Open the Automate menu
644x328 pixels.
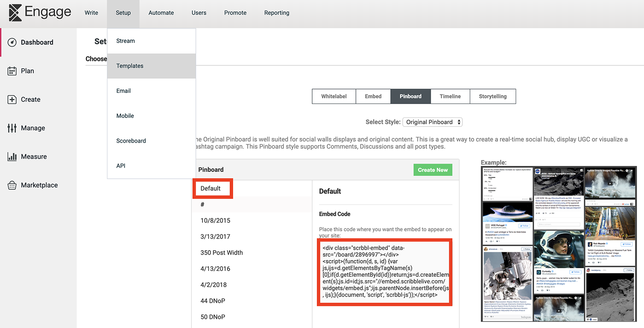tap(161, 13)
